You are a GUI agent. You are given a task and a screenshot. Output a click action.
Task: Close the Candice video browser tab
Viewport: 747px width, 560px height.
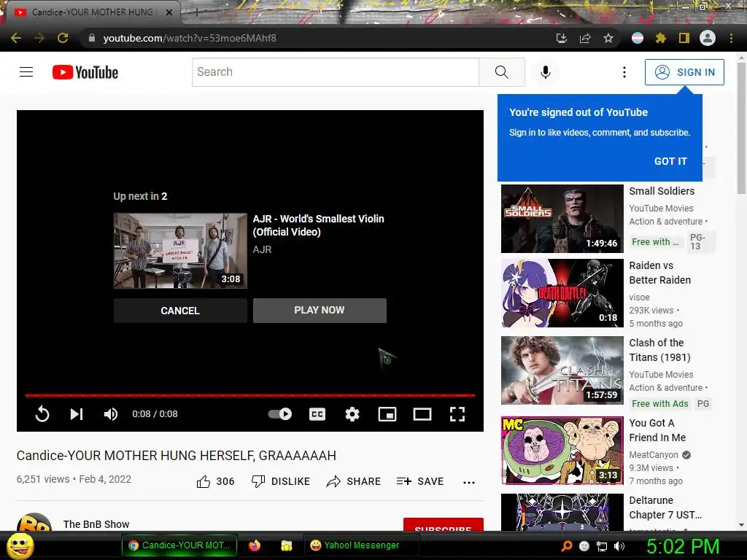point(169,12)
